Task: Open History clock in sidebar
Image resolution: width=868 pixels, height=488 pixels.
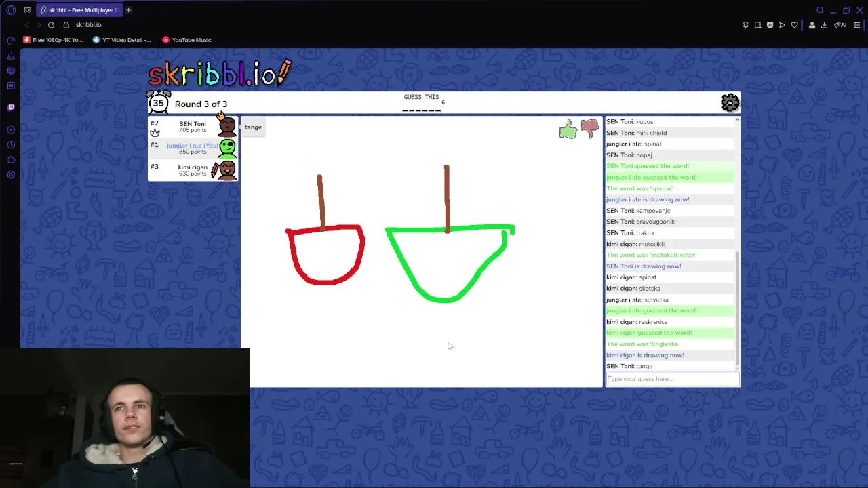Action: tap(11, 145)
